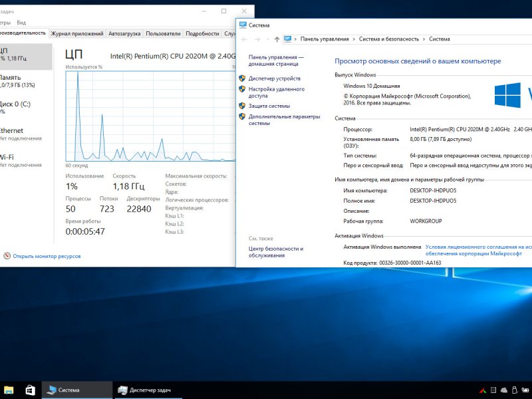This screenshot has width=532, height=399.
Task: Click computer name DESKTOP-IHDPUO5 value
Action: [x=433, y=190]
